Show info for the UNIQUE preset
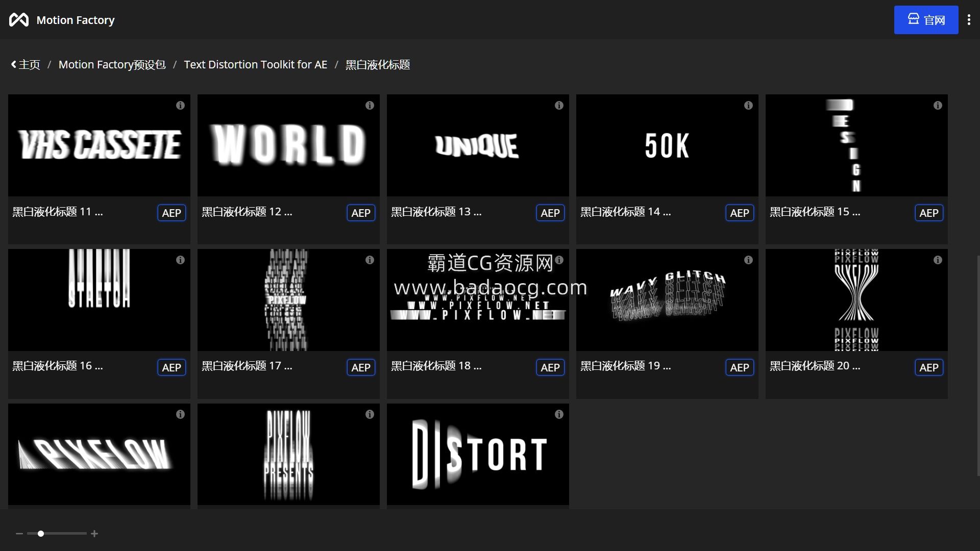Image resolution: width=980 pixels, height=551 pixels. [x=559, y=106]
